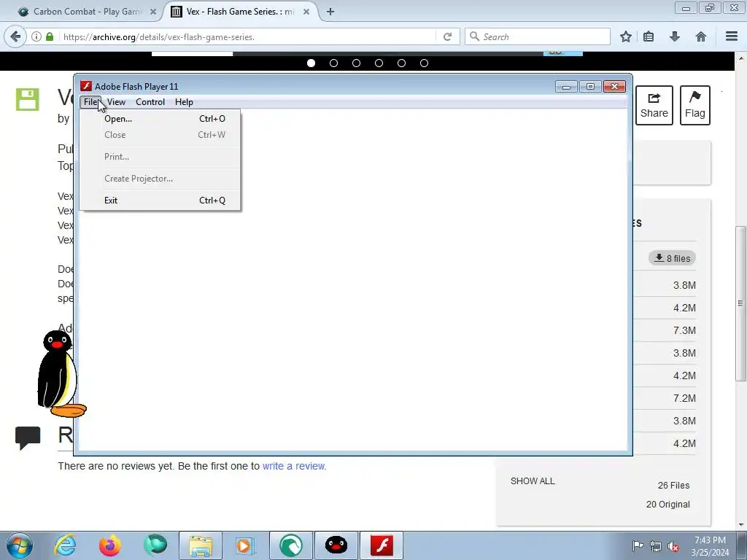Click the Pingu penguin desktop character
The width and height of the screenshot is (747, 560).
[x=60, y=374]
